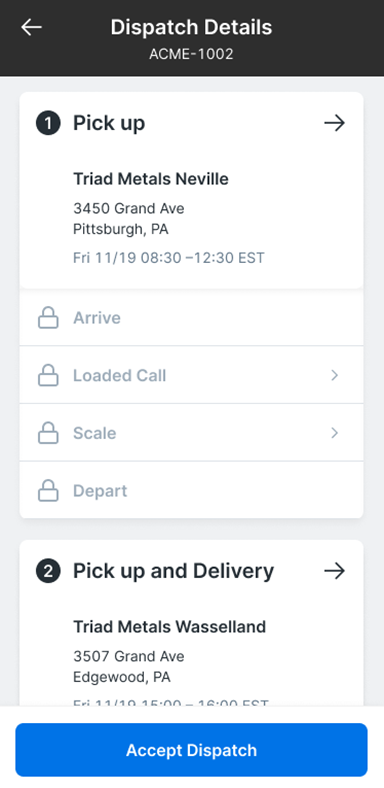Tap the step 1 number badge

[x=48, y=123]
